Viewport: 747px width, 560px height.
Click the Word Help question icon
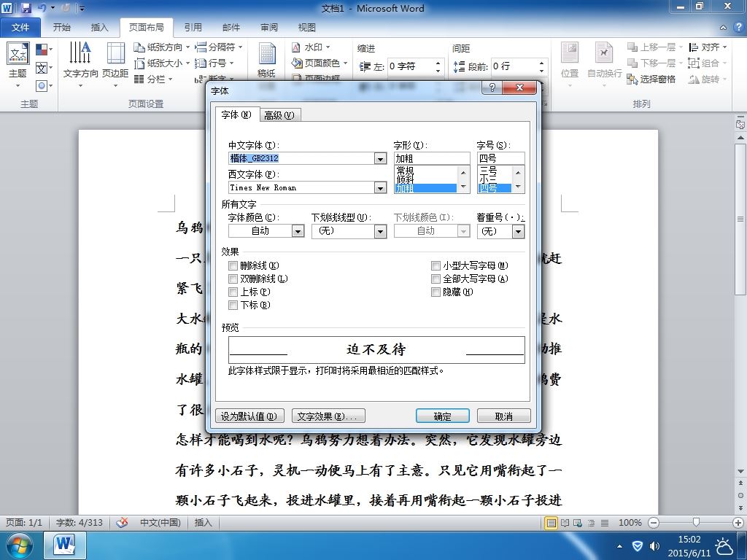pos(739,27)
